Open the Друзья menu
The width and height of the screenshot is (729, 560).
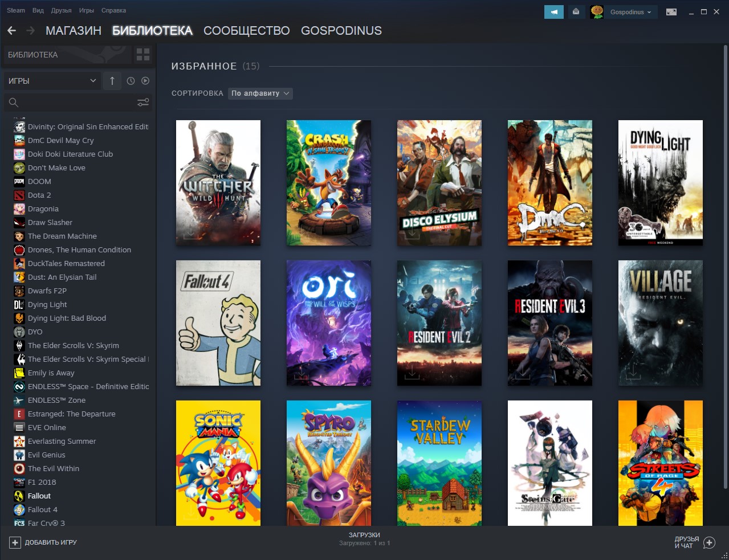tap(61, 10)
